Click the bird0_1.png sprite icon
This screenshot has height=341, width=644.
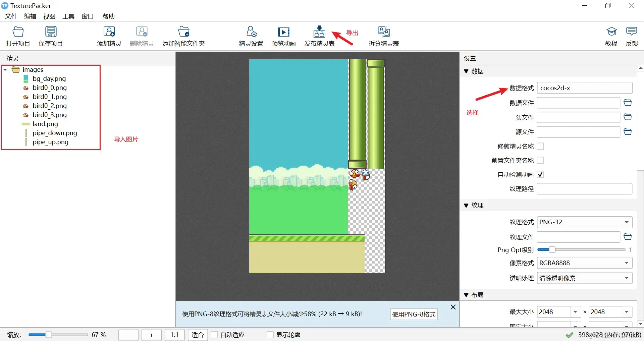click(x=26, y=97)
